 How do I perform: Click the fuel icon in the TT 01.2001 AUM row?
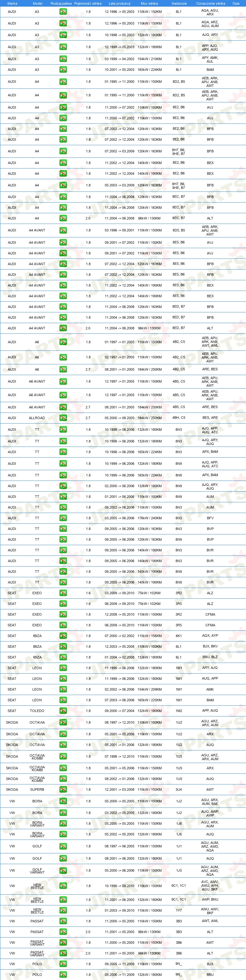(63, 497)
